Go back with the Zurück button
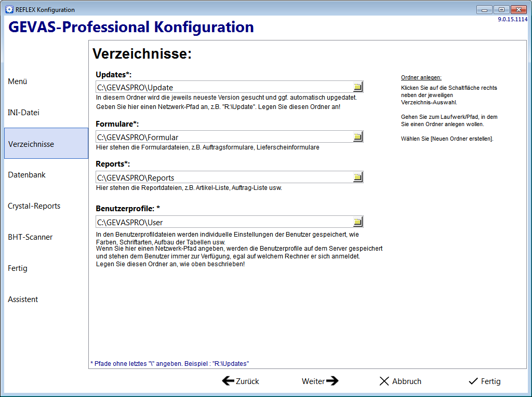Image resolution: width=532 pixels, height=397 pixels. 241,381
